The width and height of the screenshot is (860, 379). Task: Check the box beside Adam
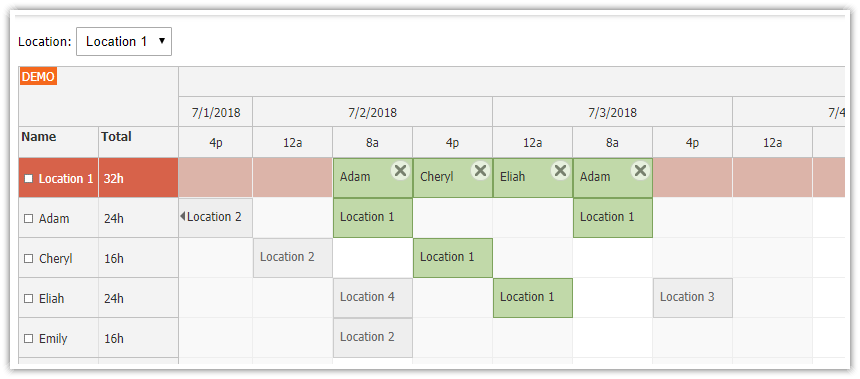point(29,218)
